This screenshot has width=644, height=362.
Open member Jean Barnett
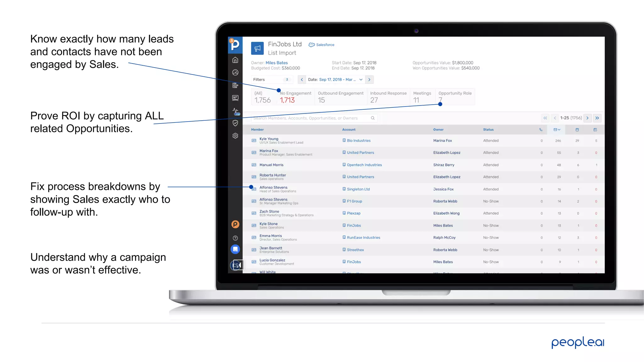tap(271, 248)
